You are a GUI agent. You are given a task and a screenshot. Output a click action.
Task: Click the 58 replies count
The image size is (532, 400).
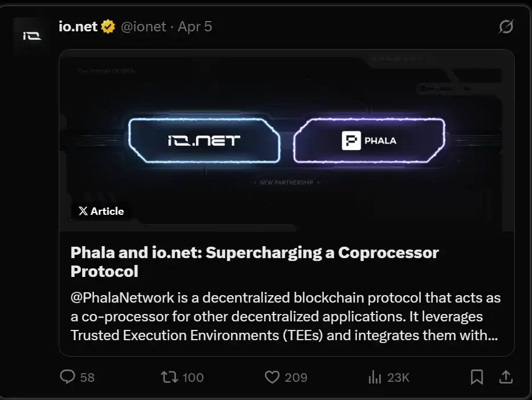click(87, 377)
